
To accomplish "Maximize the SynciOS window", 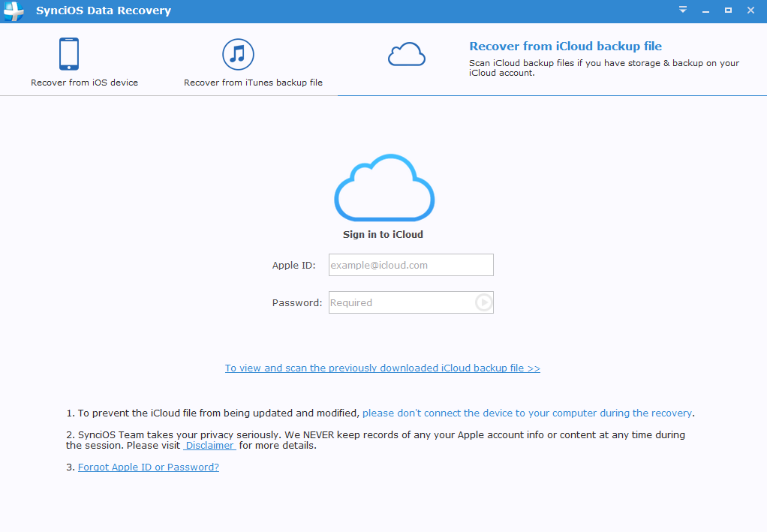I will (x=728, y=10).
